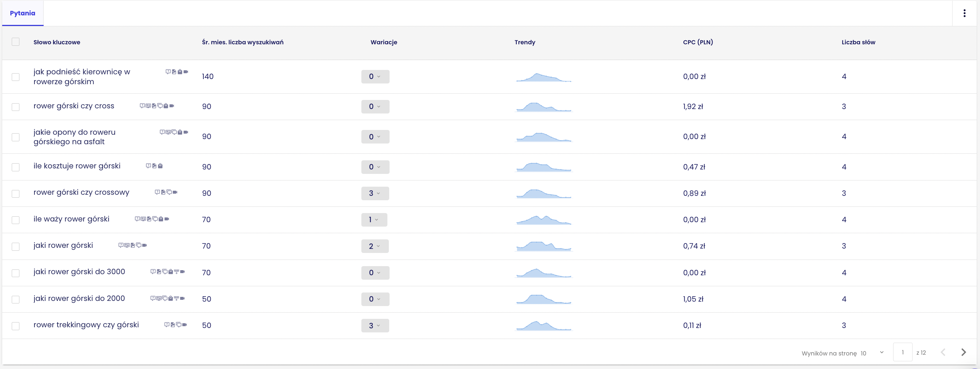Check the 'rower górski czy crossowy' row
This screenshot has height=369, width=980.
point(16,193)
